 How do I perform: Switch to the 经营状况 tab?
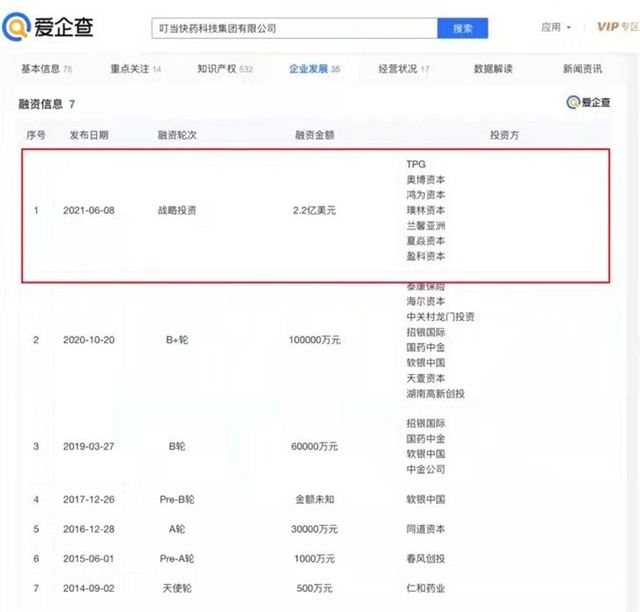pos(403,69)
